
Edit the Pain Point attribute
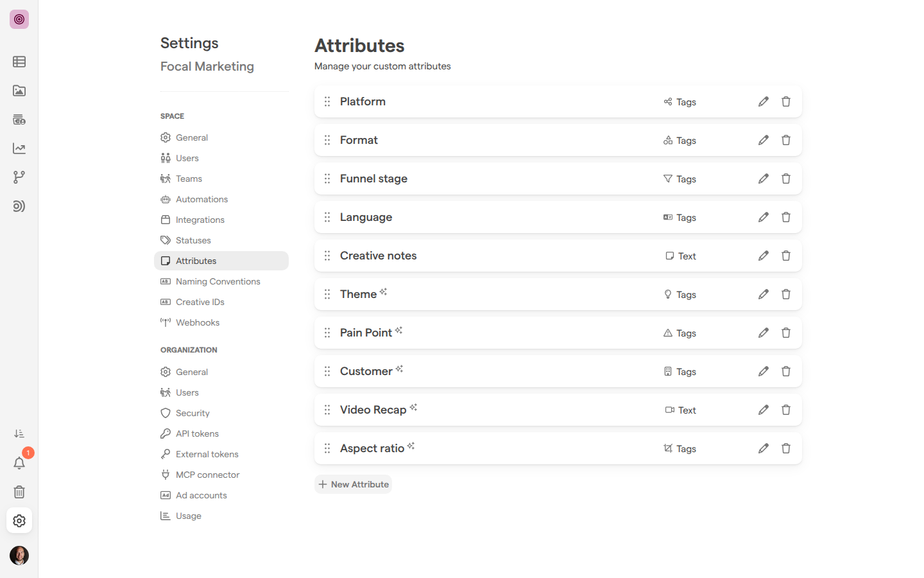(763, 333)
